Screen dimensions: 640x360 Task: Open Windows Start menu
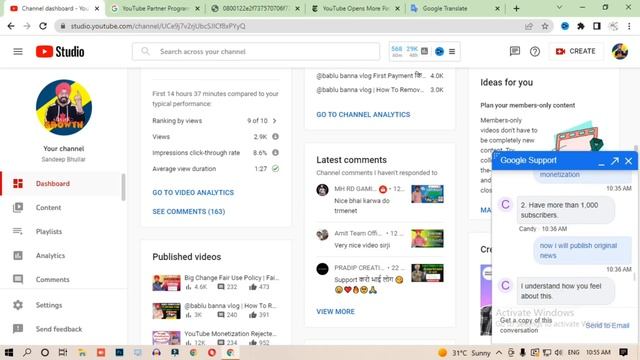click(x=9, y=352)
